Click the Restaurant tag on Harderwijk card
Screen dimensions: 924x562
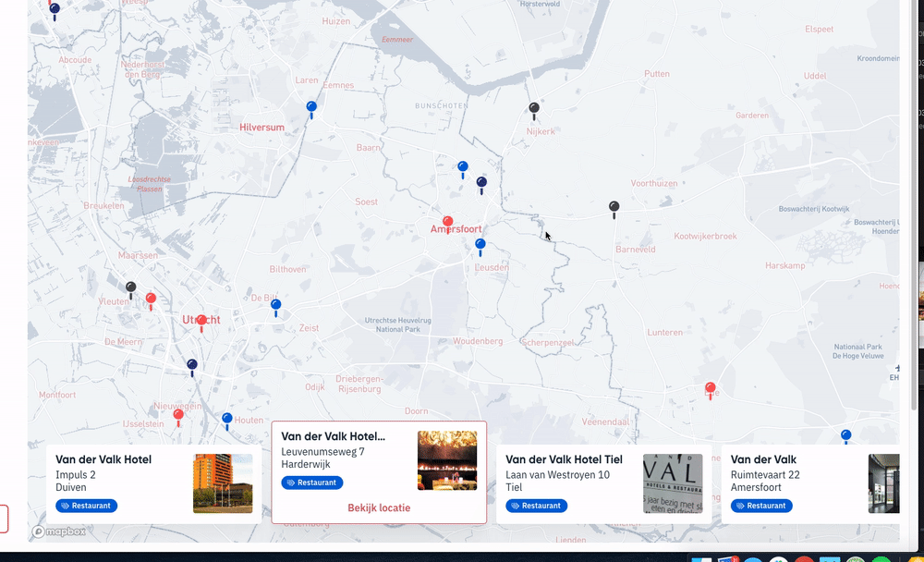coord(311,483)
